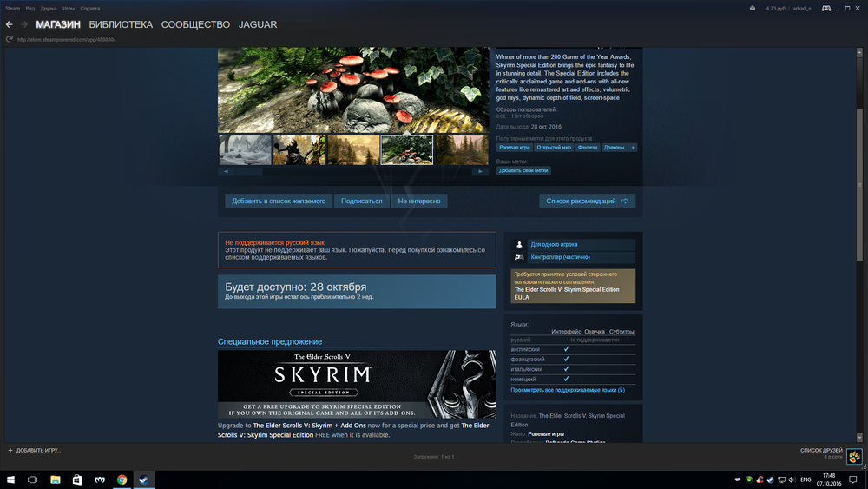Viewport: 868px width, 489px height.
Task: Reload the store page with the refresh icon
Action: (x=9, y=39)
